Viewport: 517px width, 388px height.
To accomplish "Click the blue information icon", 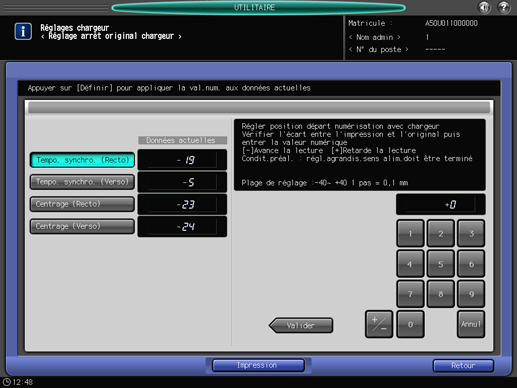I will coord(23,31).
